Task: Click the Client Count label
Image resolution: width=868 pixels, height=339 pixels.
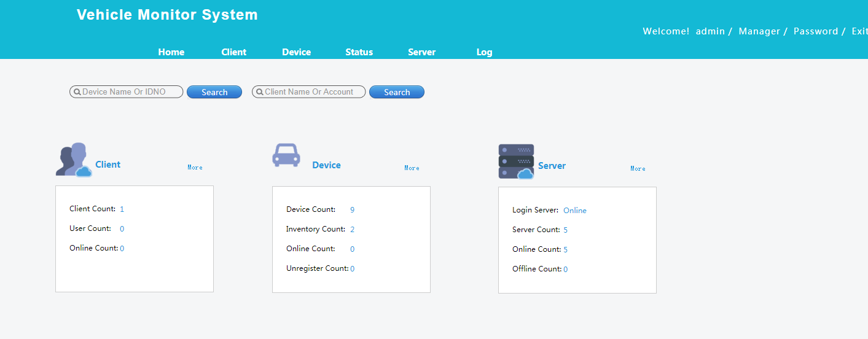Action: [93, 209]
